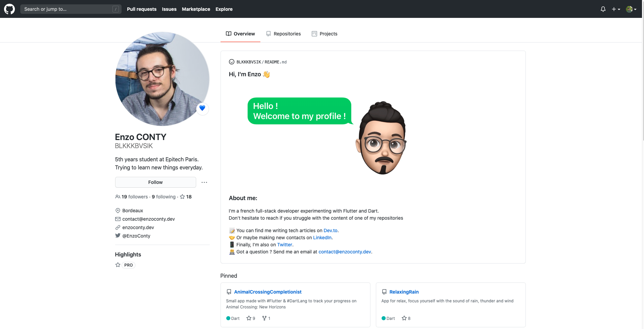
Task: Open RelaxingRain's 8 stargazers
Action: [x=406, y=318]
